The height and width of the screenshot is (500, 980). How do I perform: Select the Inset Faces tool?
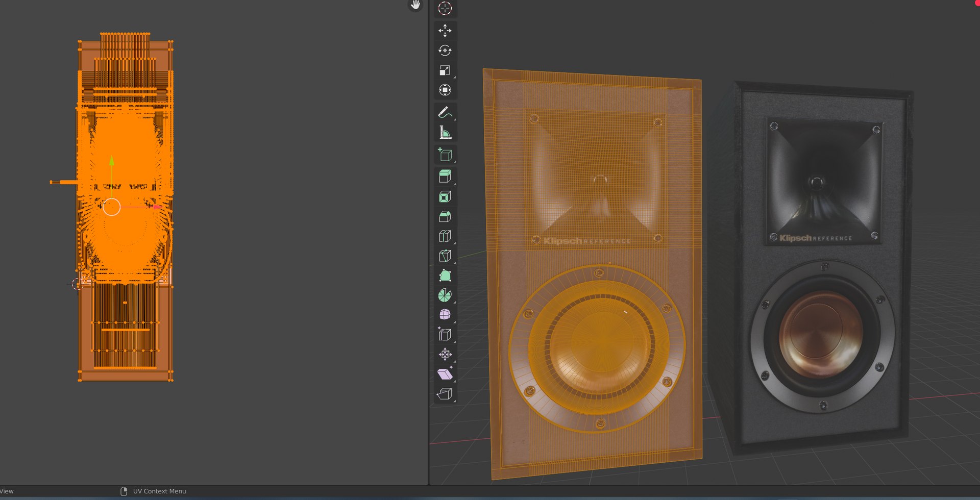click(x=445, y=196)
